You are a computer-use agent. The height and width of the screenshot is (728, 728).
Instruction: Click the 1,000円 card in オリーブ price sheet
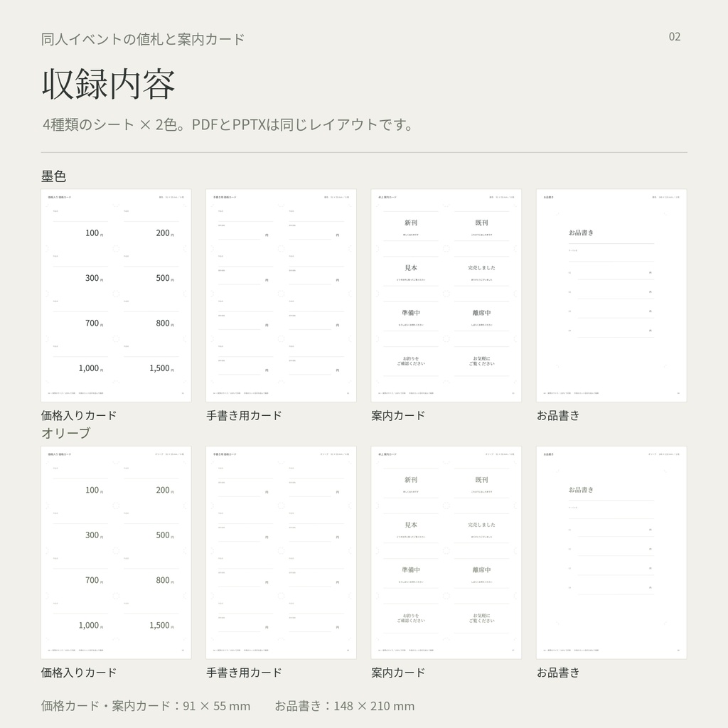click(x=81, y=619)
